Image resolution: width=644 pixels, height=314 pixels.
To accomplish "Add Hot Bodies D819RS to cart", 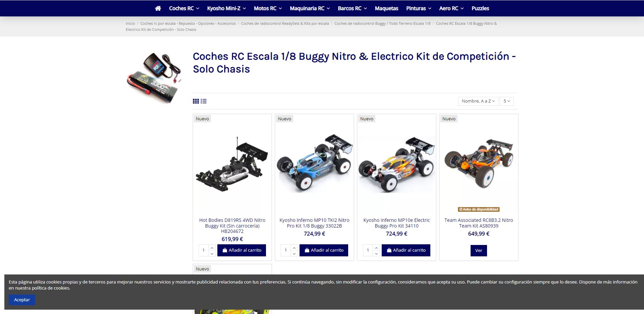I will 241,250.
